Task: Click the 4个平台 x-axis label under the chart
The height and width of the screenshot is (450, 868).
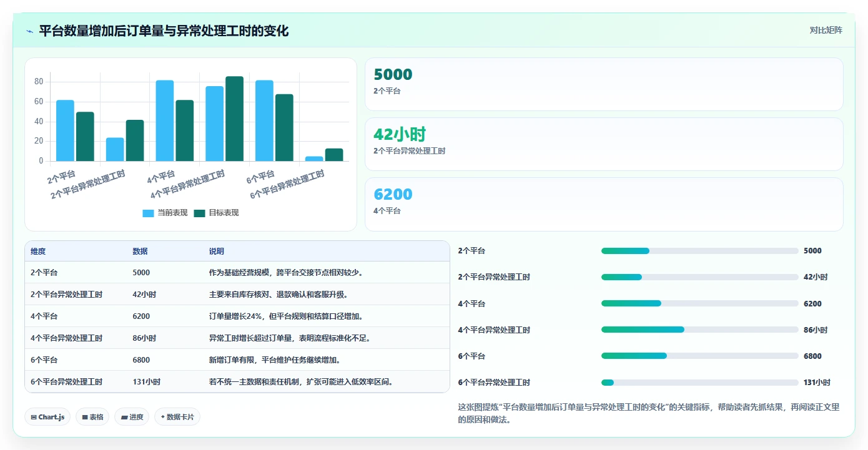Action: pyautogui.click(x=161, y=177)
